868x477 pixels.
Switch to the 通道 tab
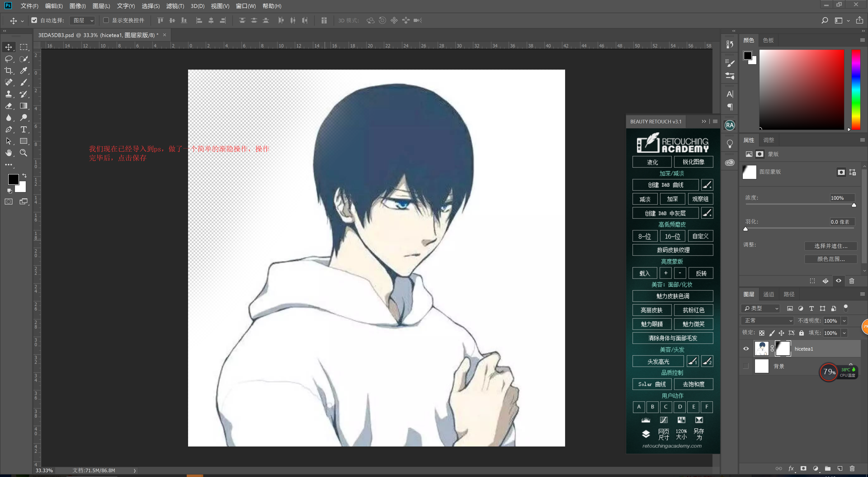point(769,294)
